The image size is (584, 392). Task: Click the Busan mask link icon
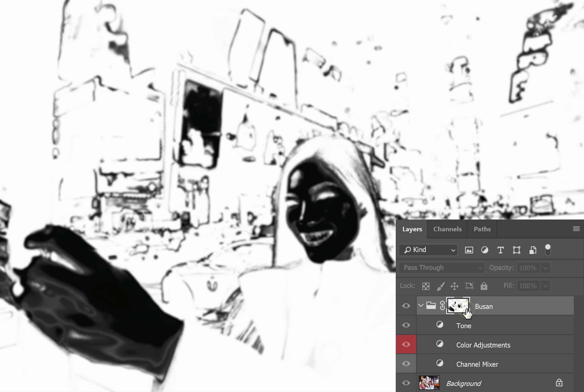[x=442, y=305]
